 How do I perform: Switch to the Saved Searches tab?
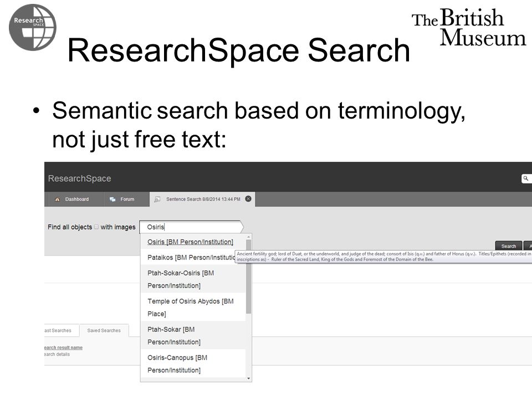click(104, 330)
